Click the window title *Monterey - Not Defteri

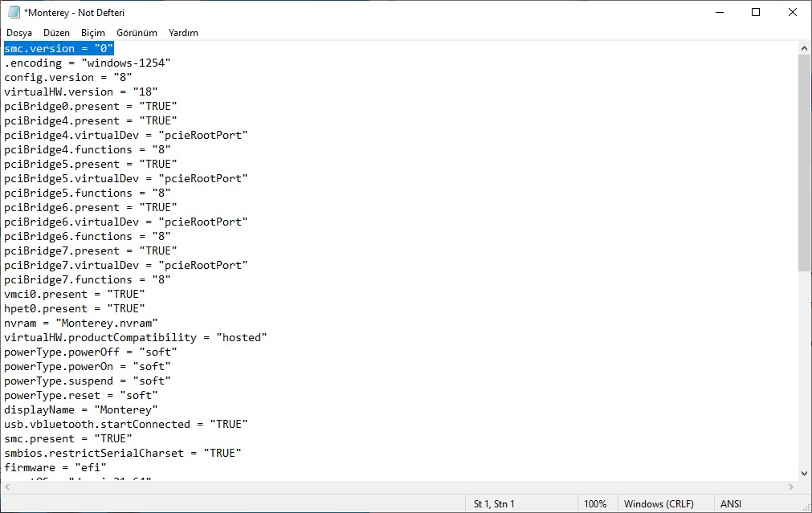[x=74, y=12]
